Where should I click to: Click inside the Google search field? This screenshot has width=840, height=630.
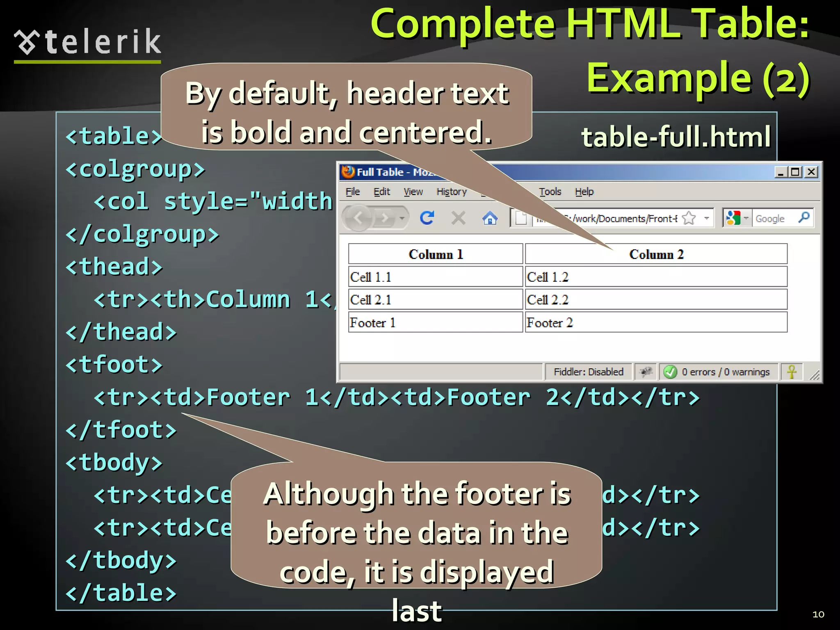774,219
